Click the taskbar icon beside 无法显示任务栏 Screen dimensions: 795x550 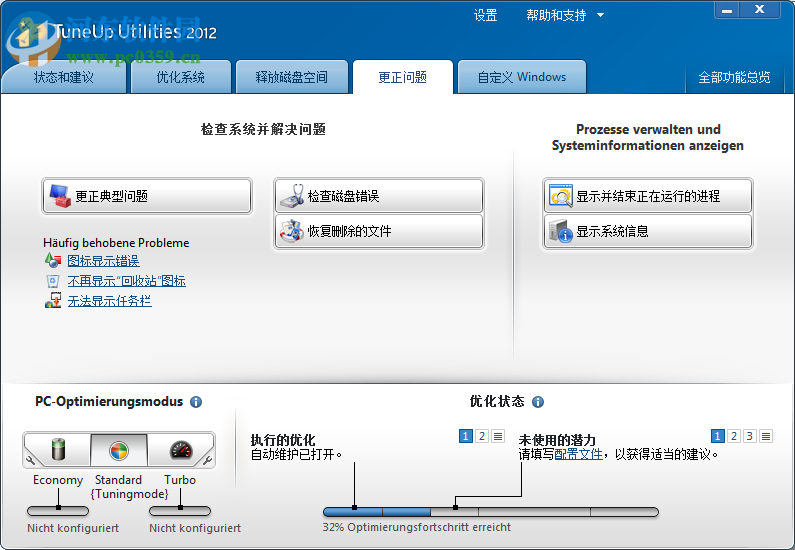coord(53,301)
